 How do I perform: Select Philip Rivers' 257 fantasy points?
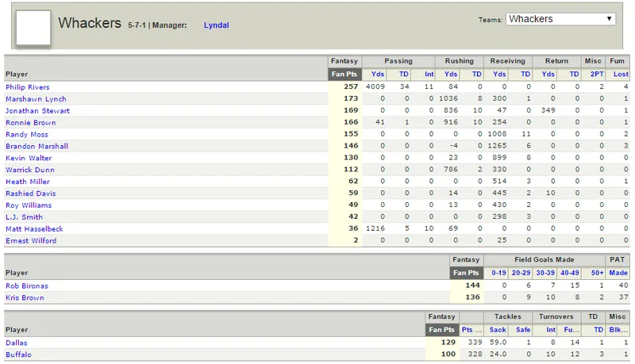(351, 86)
